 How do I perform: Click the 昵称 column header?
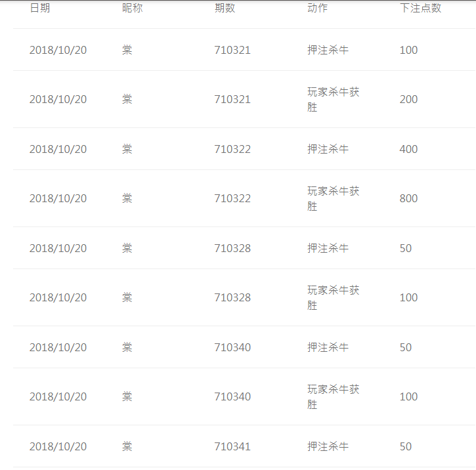click(x=132, y=9)
